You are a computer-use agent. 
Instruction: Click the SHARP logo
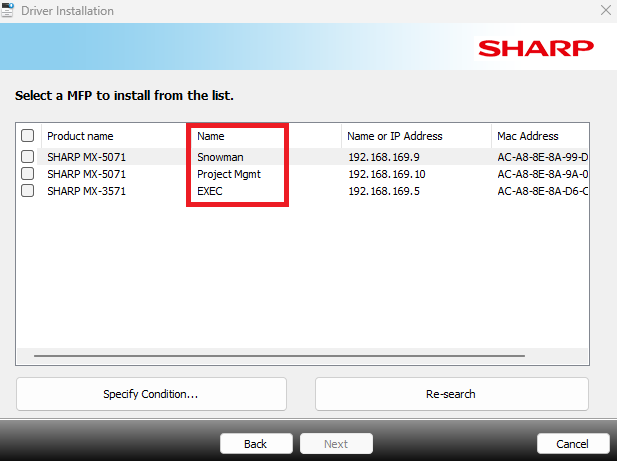coord(536,48)
